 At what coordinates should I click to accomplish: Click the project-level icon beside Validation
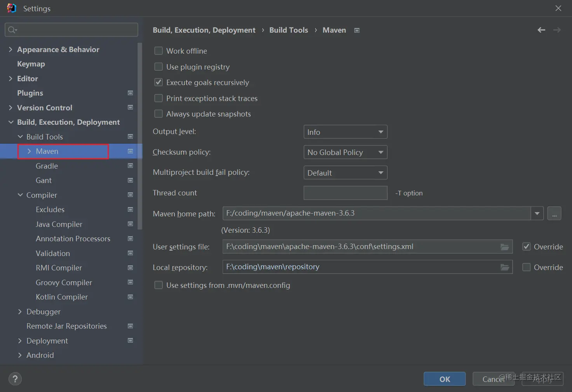pyautogui.click(x=131, y=253)
